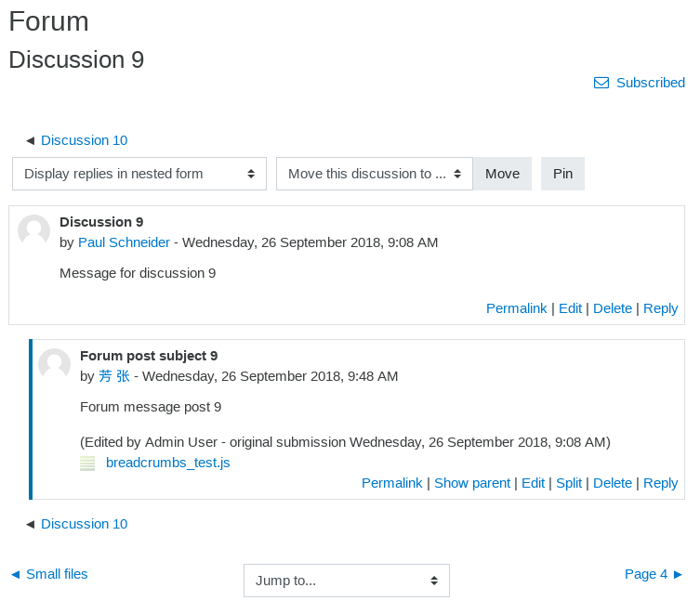Viewport: 700px width, 614px height.
Task: Click Permalink on the Discussion 9 post
Action: click(516, 308)
